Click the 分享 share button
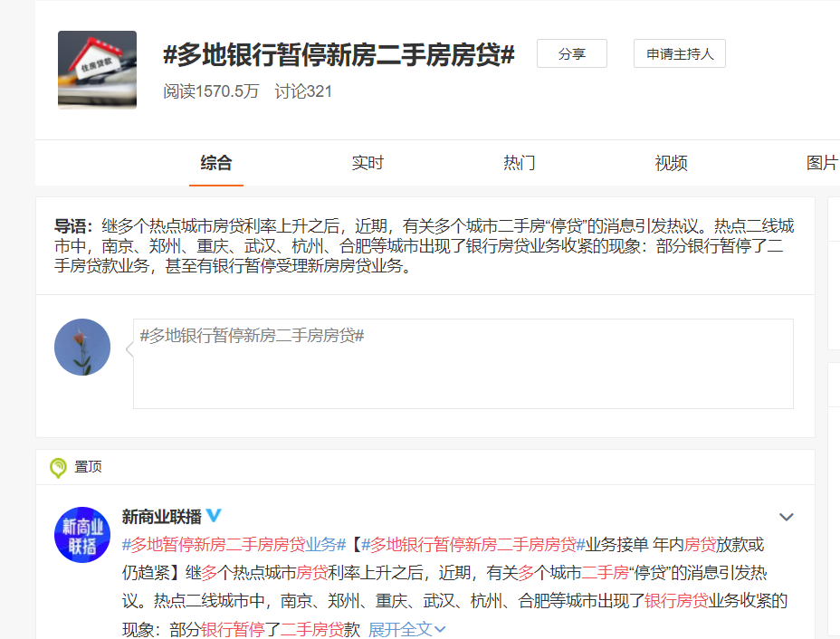 coord(571,53)
